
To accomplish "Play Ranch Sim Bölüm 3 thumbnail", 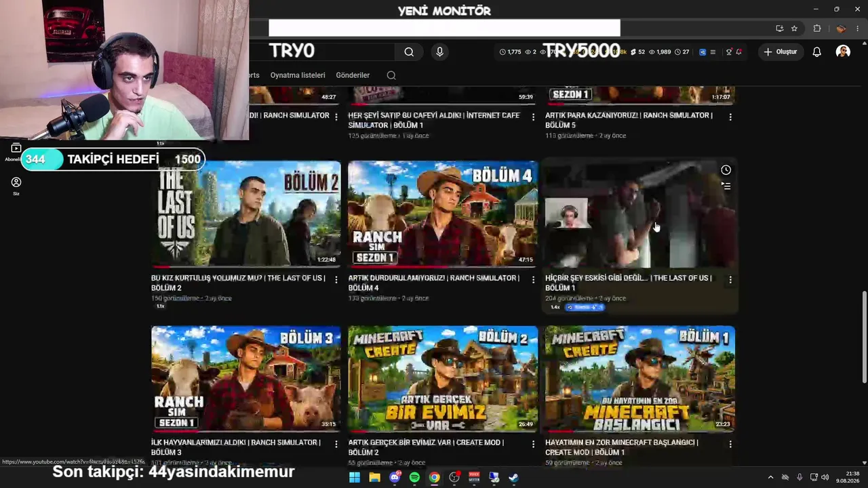I will pyautogui.click(x=246, y=379).
